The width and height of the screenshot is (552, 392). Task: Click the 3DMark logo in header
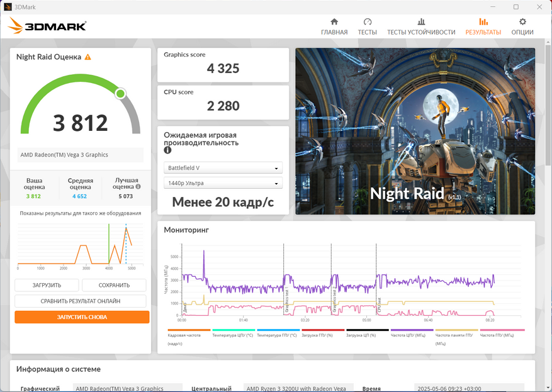[47, 26]
